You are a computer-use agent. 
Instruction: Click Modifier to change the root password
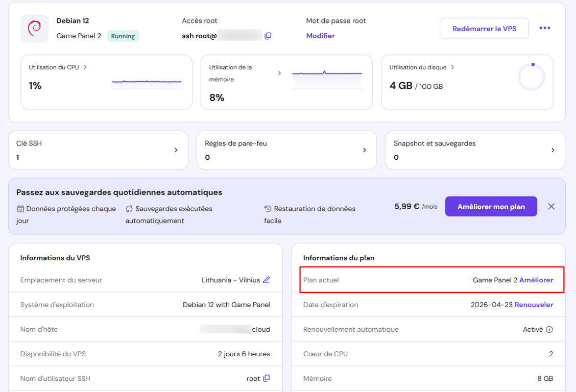pos(320,36)
